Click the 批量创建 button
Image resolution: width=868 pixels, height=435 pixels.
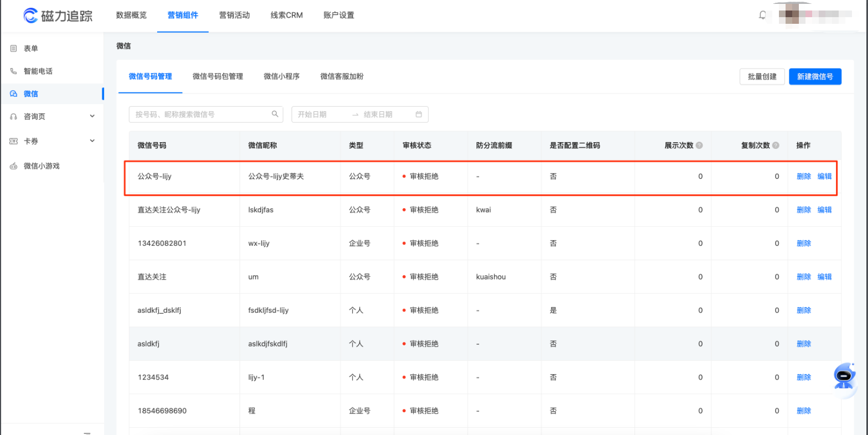762,76
